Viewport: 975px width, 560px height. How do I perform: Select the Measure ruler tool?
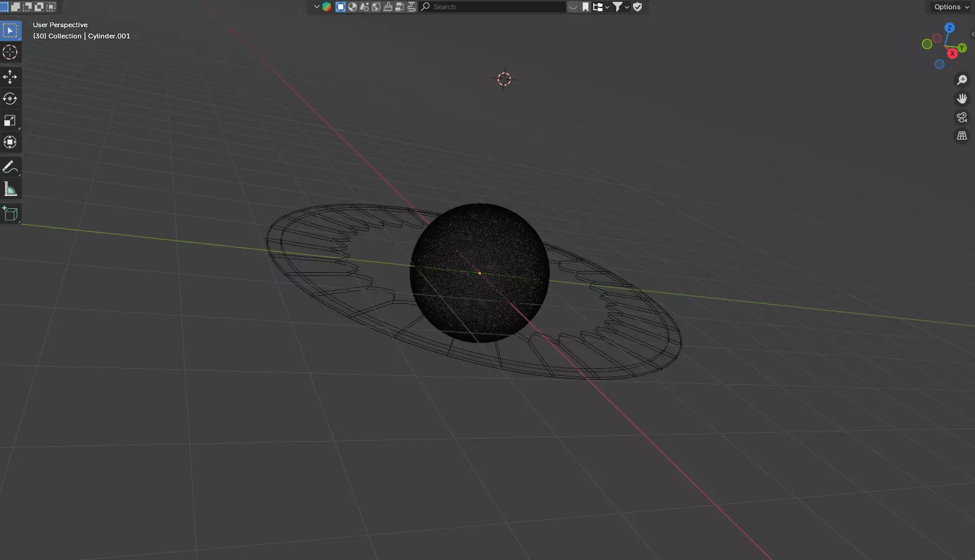10,189
